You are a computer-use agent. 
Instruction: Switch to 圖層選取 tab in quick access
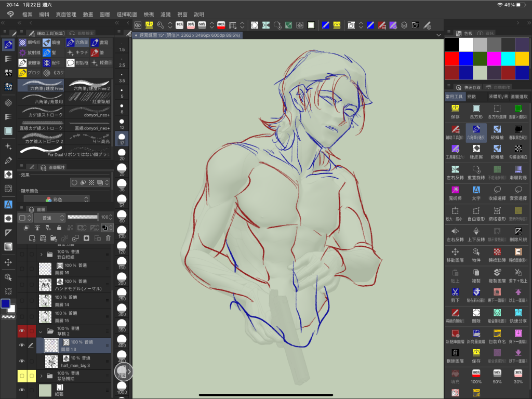pos(519,97)
